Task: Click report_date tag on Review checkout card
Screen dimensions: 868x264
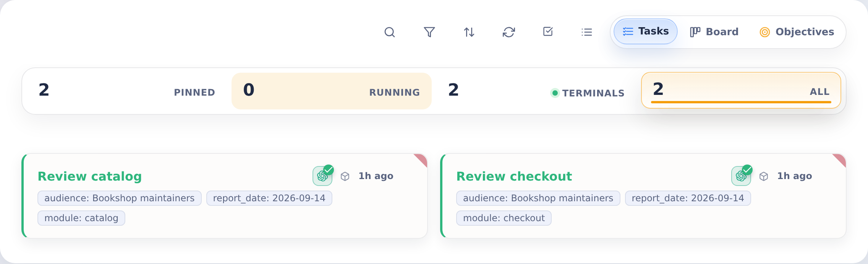Action: tap(688, 198)
